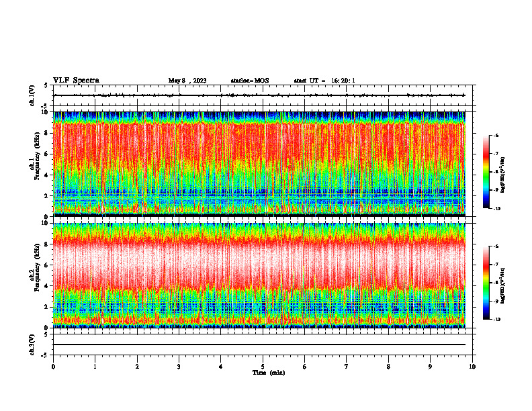Click the ch.1 spectrogram color scale bar
The image size is (532, 411).
pos(486,172)
